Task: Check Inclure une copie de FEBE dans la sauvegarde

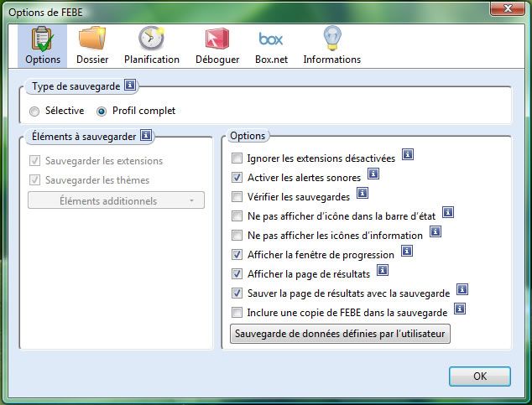Action: click(237, 313)
